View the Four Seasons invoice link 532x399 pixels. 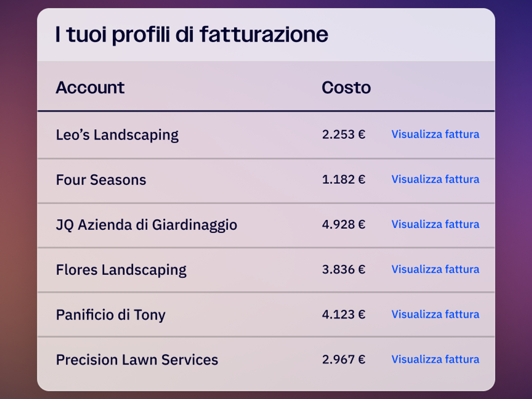click(x=435, y=179)
